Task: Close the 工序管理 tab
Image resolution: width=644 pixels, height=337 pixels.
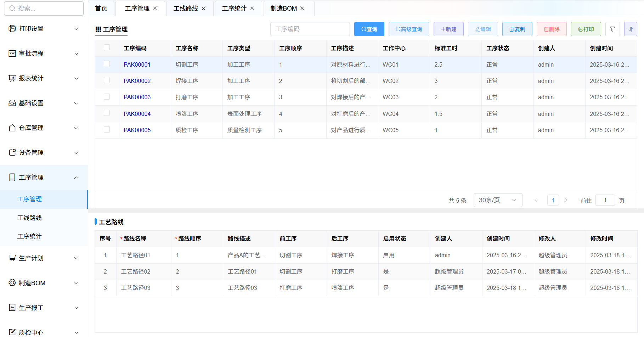Action: click(x=155, y=9)
